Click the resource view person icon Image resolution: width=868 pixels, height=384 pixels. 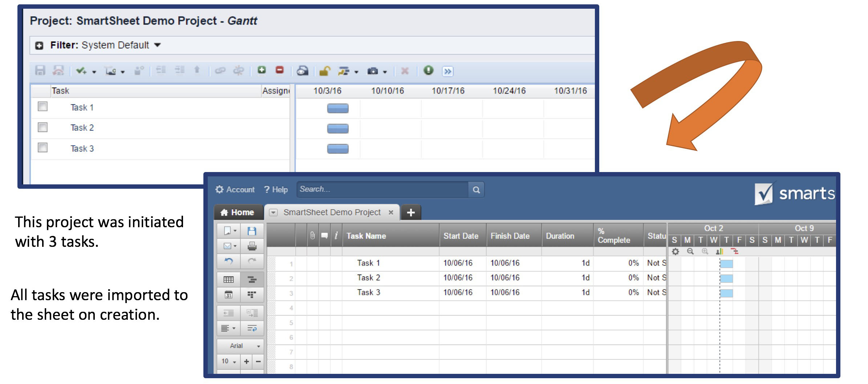[719, 251]
